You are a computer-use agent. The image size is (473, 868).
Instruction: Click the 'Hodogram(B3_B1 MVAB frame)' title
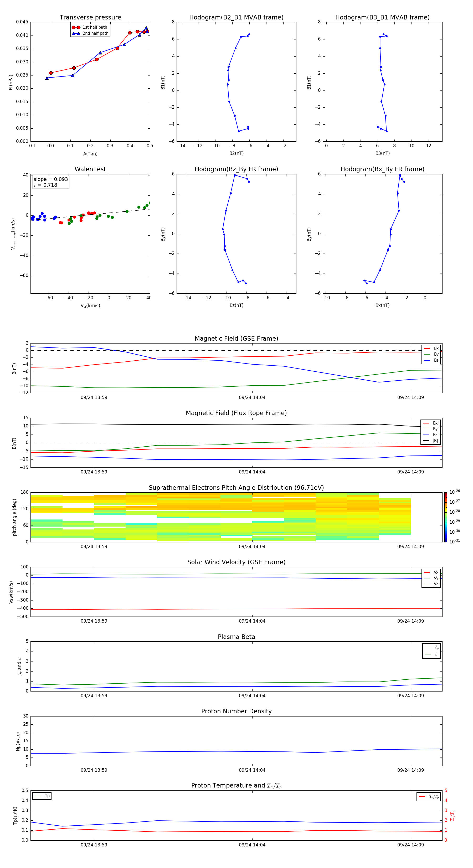[382, 18]
